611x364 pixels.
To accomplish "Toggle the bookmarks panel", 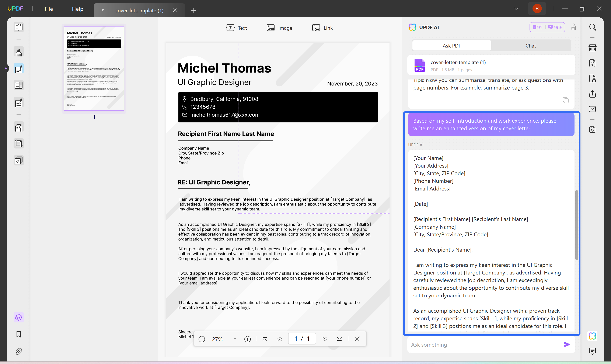I will pyautogui.click(x=19, y=334).
